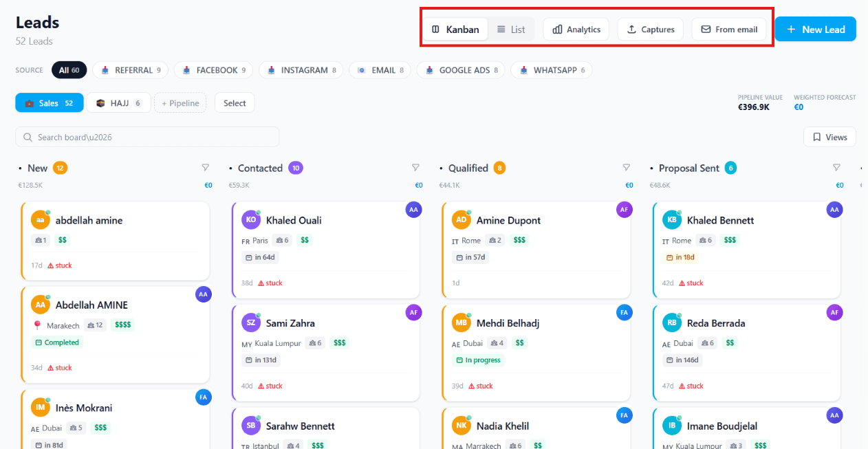
Task: Open the Sales pipeline tab
Action: coord(50,103)
